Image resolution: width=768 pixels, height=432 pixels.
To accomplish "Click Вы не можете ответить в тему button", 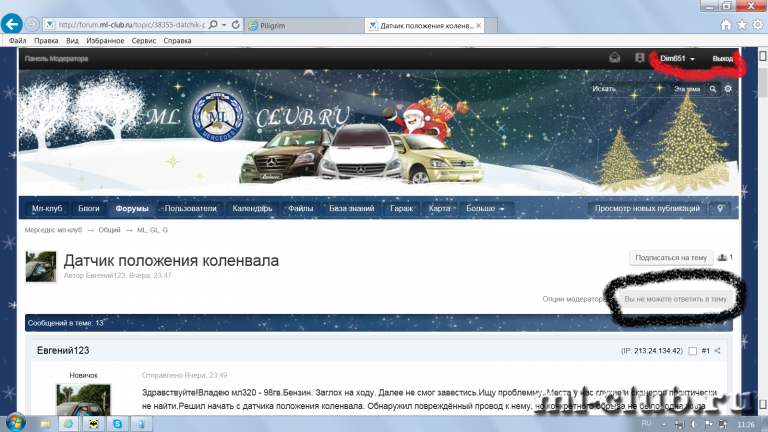I will pyautogui.click(x=675, y=299).
